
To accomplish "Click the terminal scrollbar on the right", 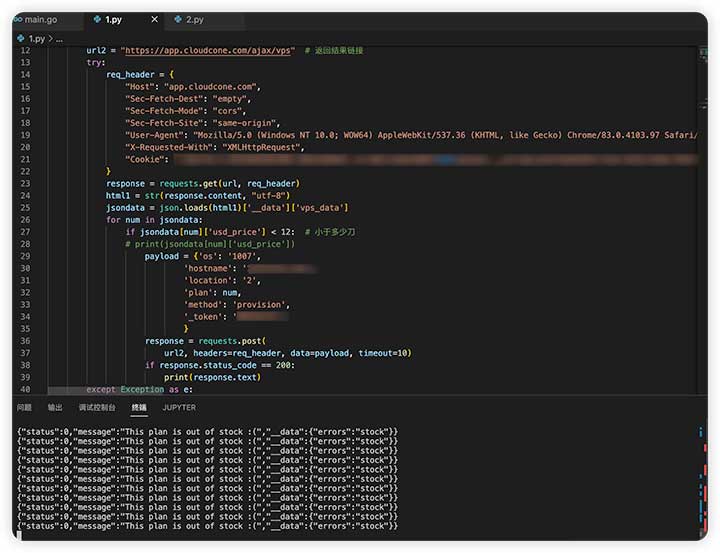I will tap(703, 478).
